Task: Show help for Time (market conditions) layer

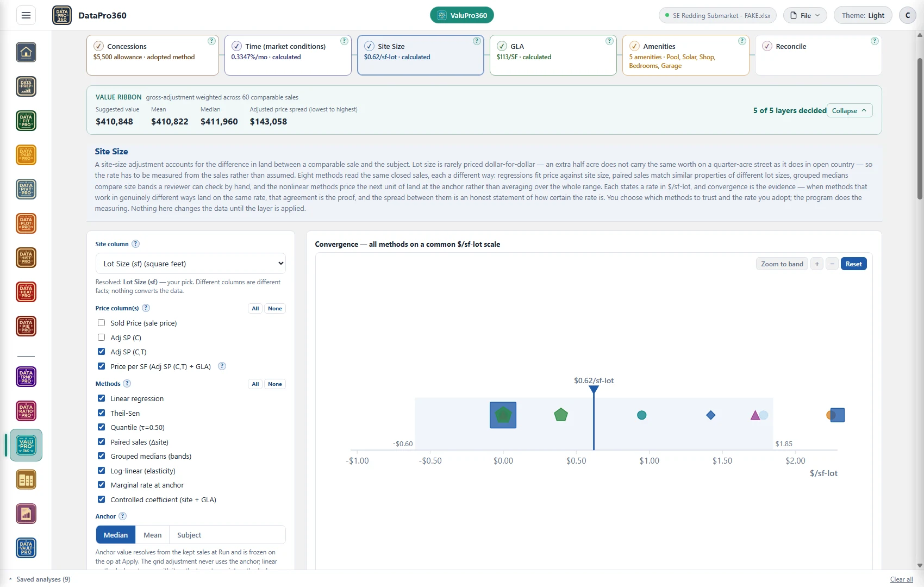Action: (x=344, y=41)
